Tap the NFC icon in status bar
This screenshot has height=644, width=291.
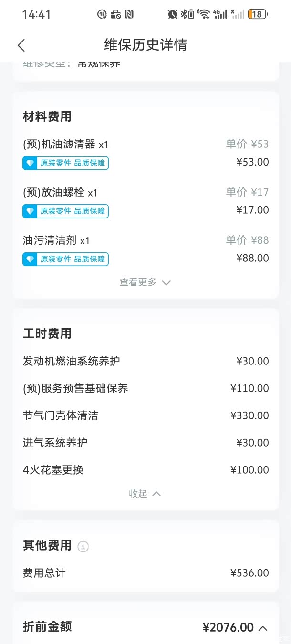coord(129,14)
